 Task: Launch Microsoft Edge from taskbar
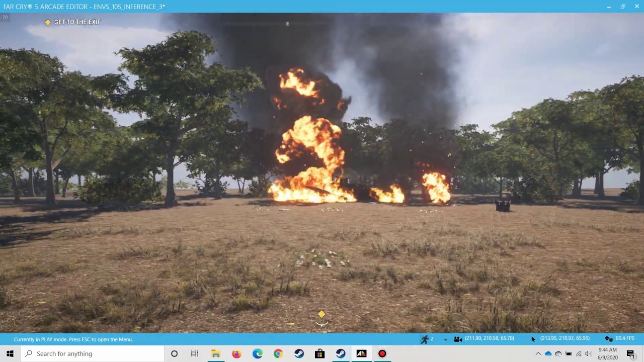coord(257,353)
